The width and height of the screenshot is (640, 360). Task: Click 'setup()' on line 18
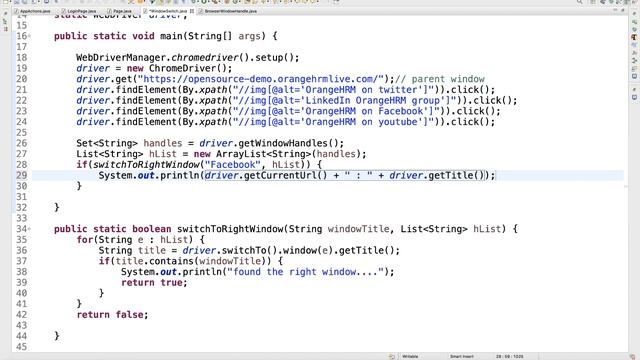coord(274,58)
